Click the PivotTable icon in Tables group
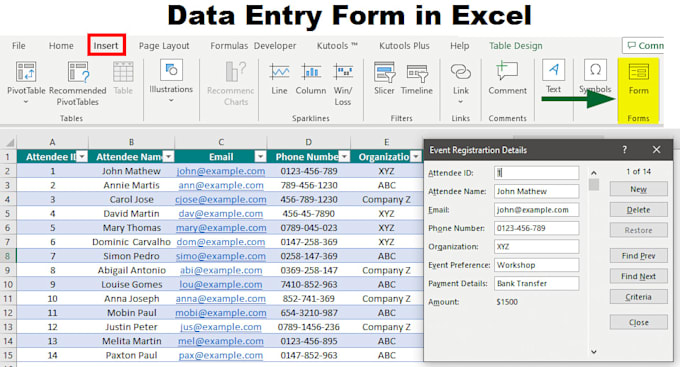680x367 pixels. coord(26,72)
